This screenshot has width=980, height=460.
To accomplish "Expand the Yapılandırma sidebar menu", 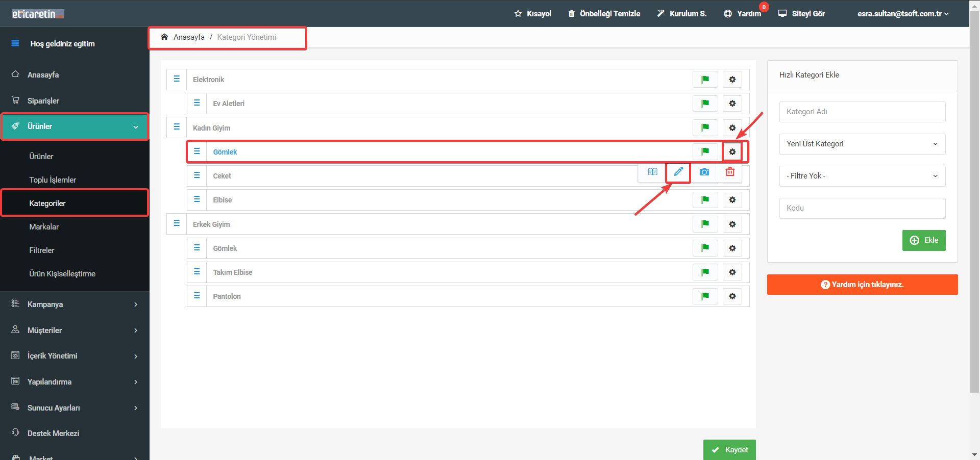I will [x=75, y=382].
